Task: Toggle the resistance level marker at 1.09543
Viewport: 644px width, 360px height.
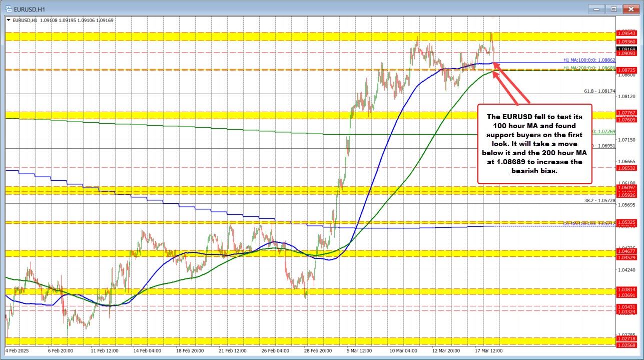Action: pyautogui.click(x=627, y=33)
